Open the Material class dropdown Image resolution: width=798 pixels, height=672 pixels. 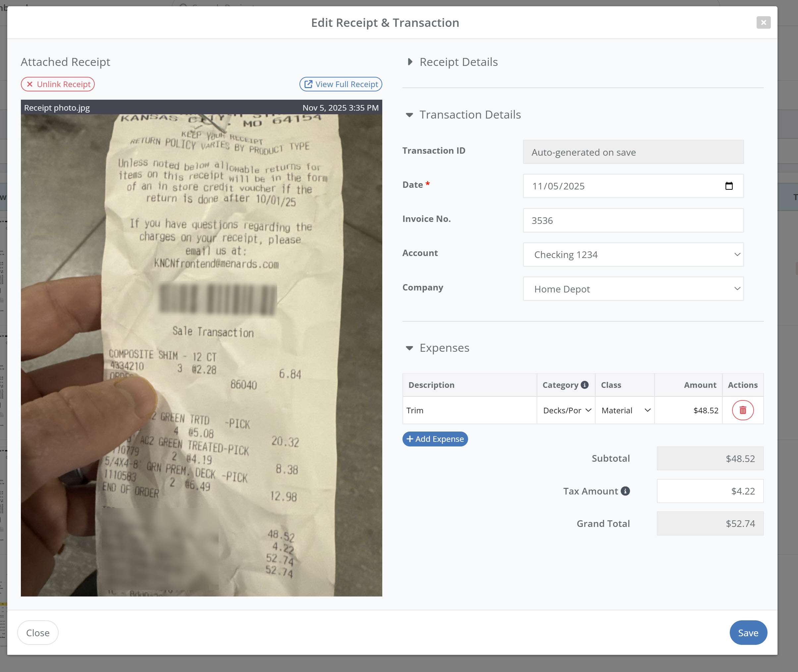tap(625, 410)
